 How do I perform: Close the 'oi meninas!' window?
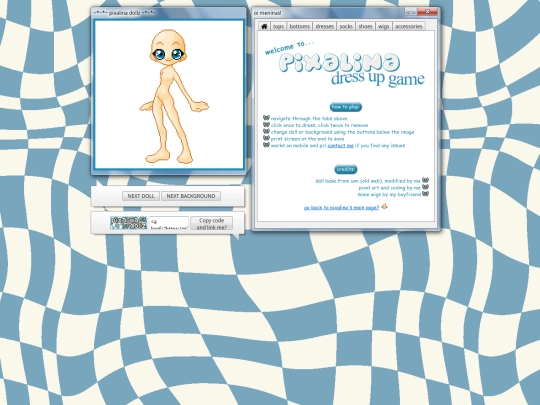(x=427, y=12)
